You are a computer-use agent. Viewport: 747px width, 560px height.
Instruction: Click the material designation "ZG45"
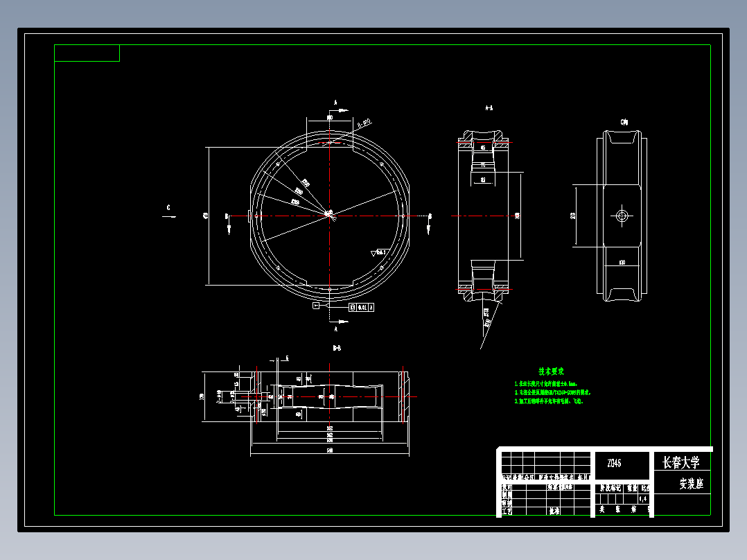coord(614,463)
